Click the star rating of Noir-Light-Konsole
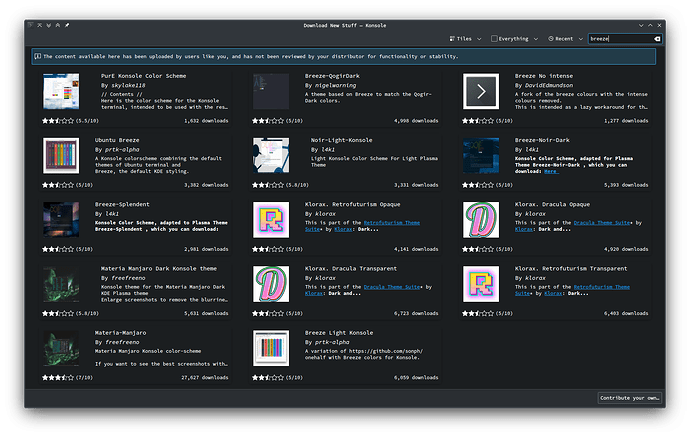This screenshot has width=690, height=436. [x=268, y=185]
